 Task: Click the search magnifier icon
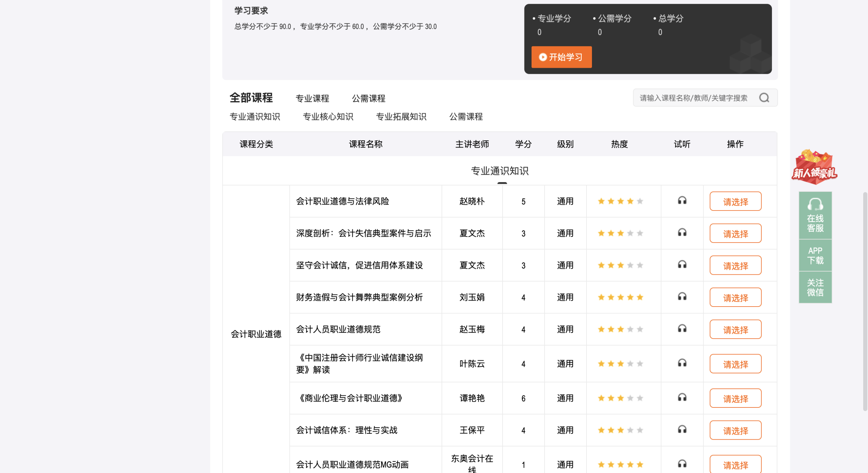764,98
